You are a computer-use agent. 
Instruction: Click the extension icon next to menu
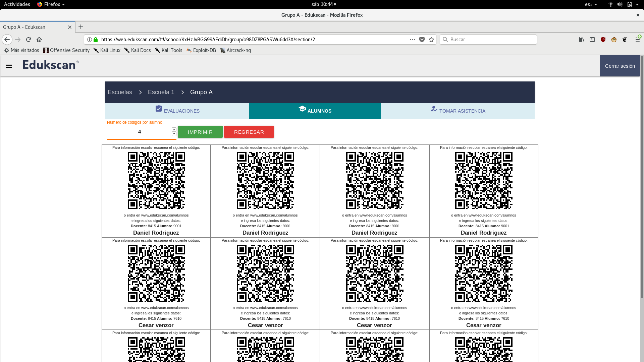point(625,40)
